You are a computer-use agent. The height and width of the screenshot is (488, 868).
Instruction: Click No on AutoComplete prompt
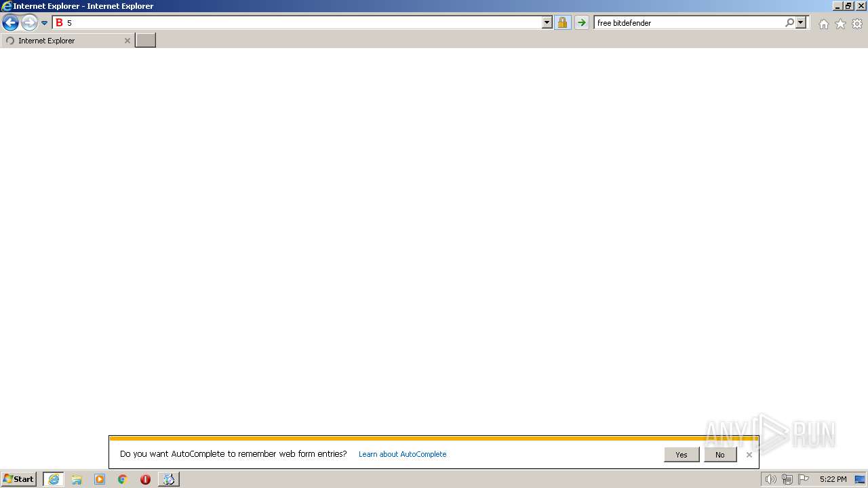[x=720, y=455]
